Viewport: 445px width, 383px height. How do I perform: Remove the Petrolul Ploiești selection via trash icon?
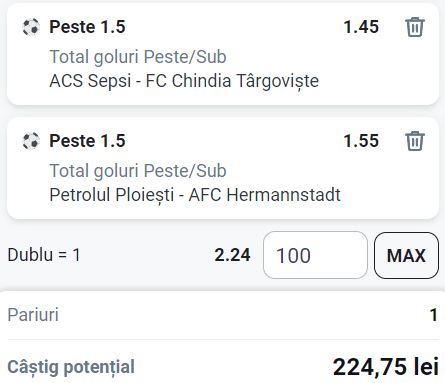pos(415,141)
